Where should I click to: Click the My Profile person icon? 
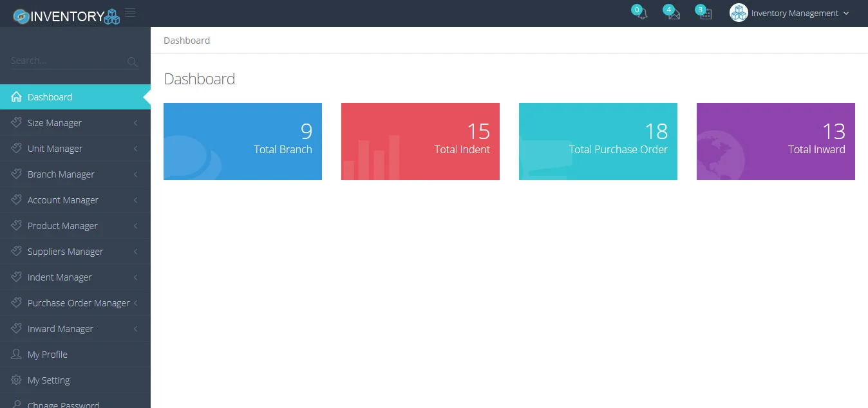click(17, 354)
